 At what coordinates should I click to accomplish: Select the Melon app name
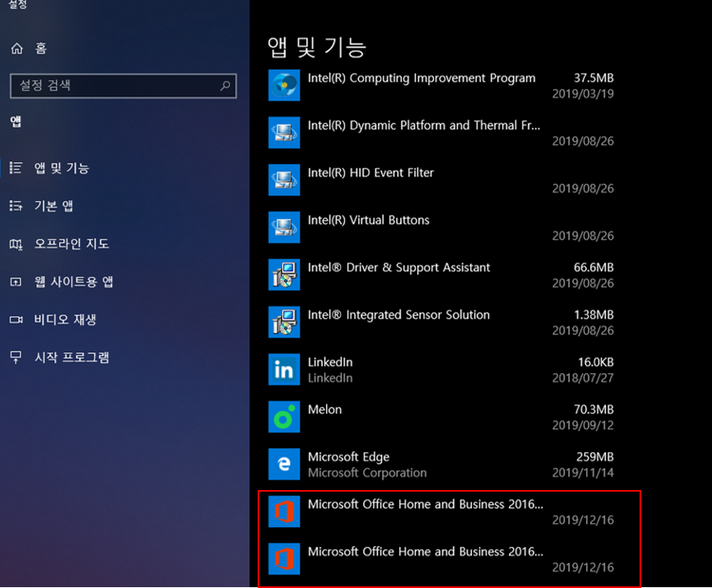tap(324, 409)
